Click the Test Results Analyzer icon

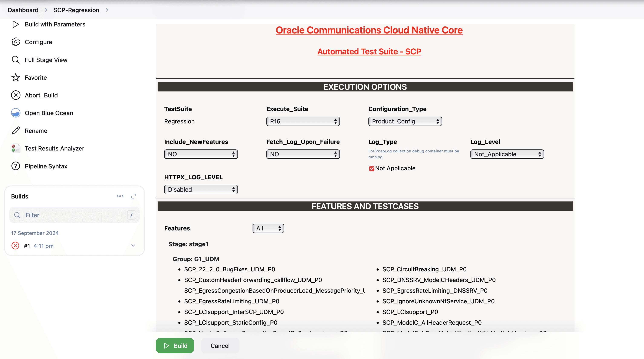pos(16,148)
